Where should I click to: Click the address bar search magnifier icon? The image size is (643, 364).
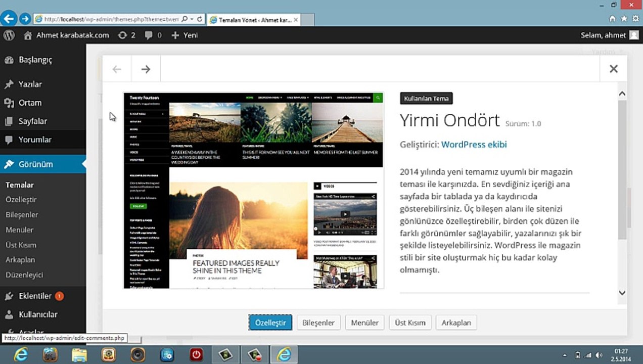(x=185, y=19)
